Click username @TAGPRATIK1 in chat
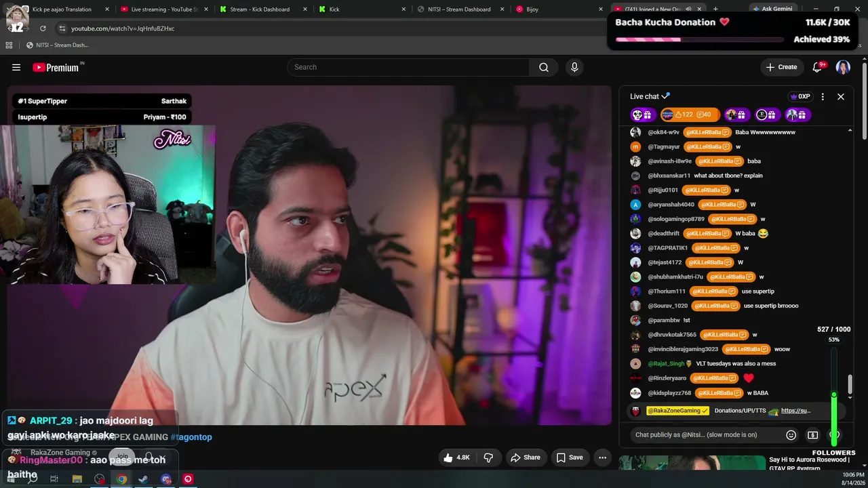868x488 pixels. click(x=668, y=248)
